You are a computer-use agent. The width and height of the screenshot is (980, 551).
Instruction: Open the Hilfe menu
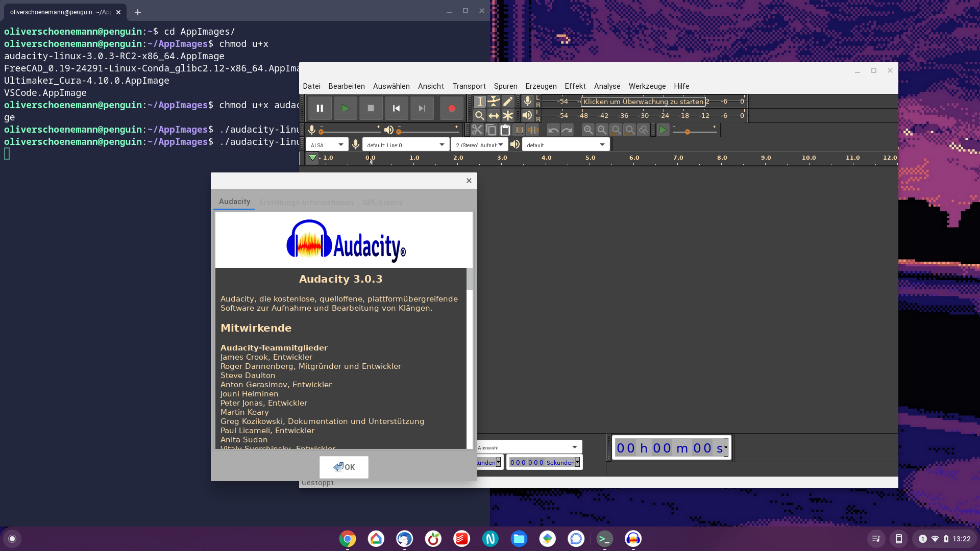(681, 86)
